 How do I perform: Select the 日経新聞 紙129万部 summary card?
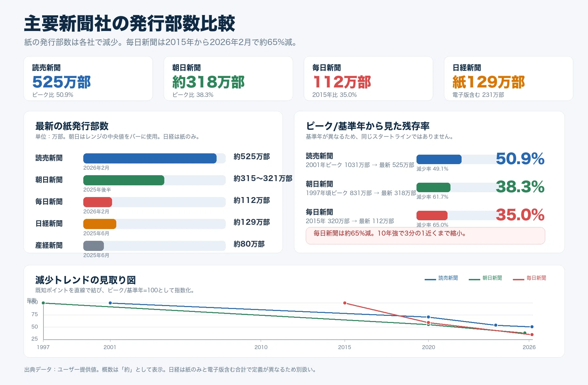tap(509, 79)
